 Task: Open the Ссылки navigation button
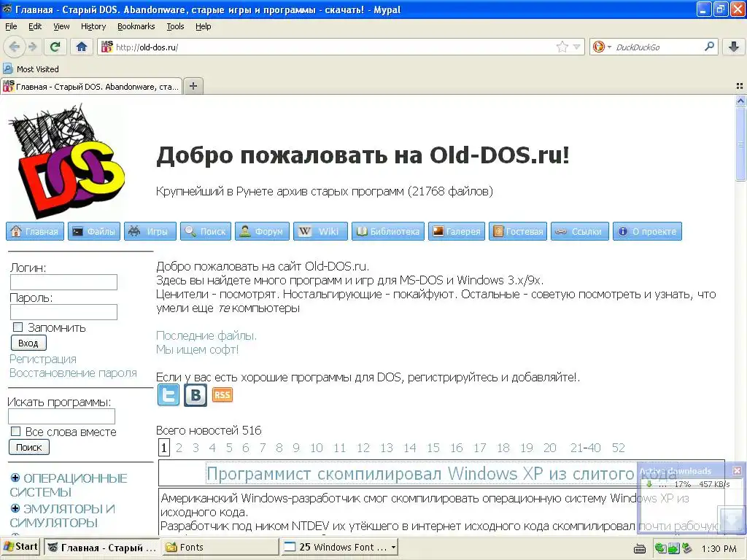pos(580,231)
